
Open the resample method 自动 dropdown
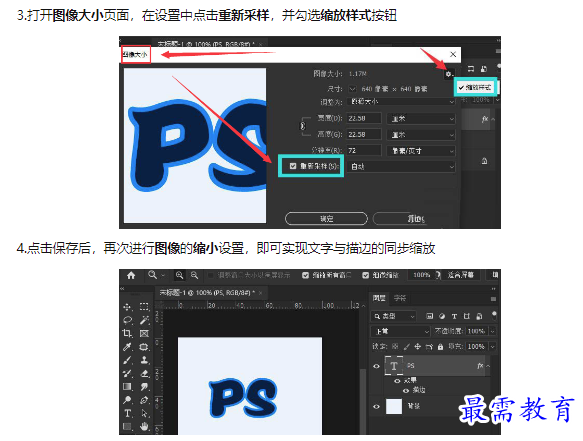401,167
